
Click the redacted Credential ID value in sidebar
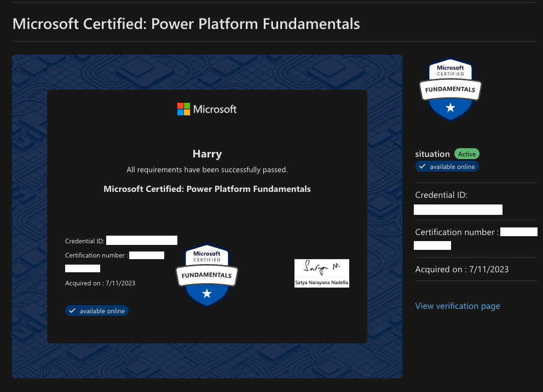(458, 209)
